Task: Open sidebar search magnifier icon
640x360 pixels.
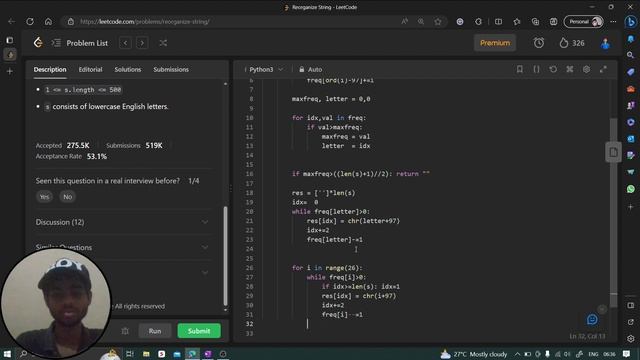Action: [x=631, y=55]
